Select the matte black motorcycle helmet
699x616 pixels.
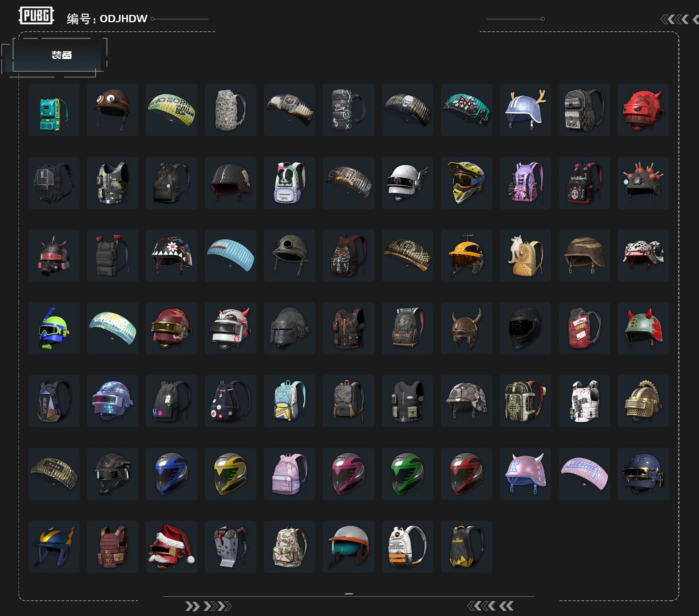click(x=526, y=328)
